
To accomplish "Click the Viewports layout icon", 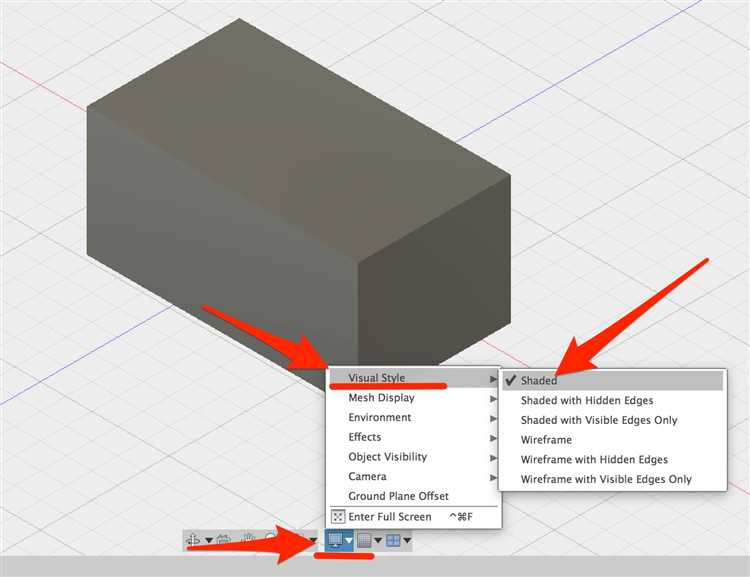I will 394,541.
